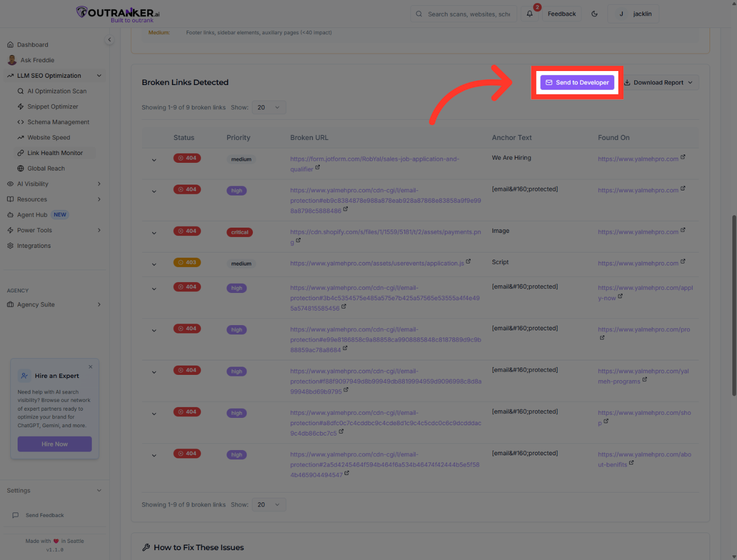Open external link icon beside jotform URL
Screen dimensions: 737x560
(318, 167)
